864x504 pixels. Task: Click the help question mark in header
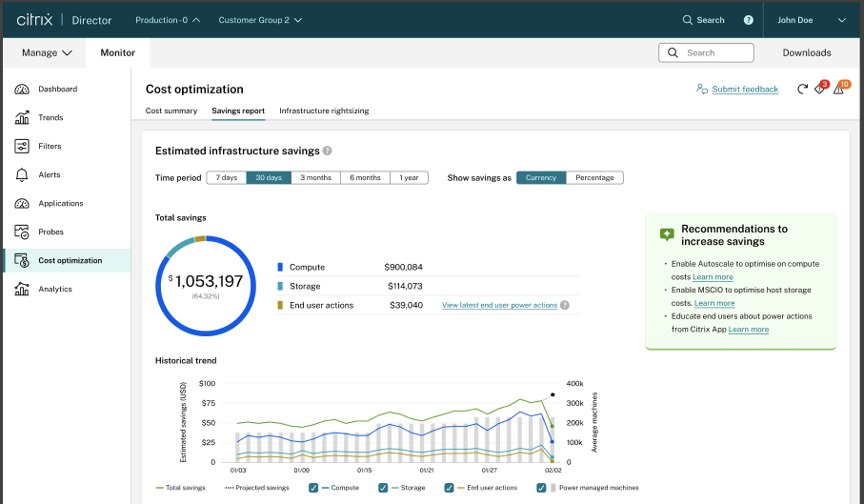(748, 20)
